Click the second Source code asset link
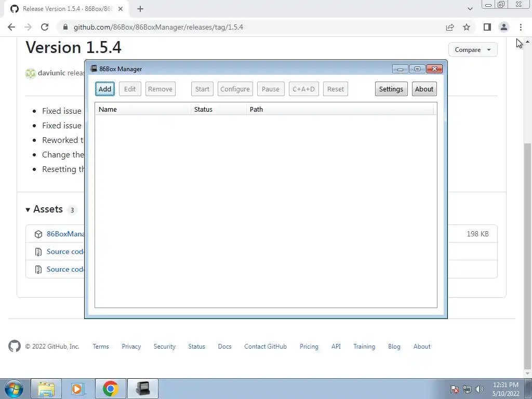 coord(65,269)
